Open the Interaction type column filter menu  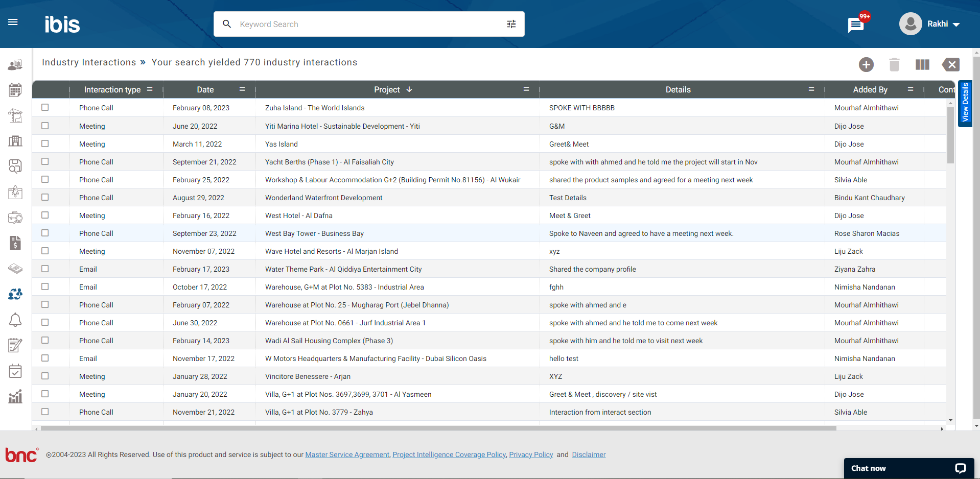[150, 89]
